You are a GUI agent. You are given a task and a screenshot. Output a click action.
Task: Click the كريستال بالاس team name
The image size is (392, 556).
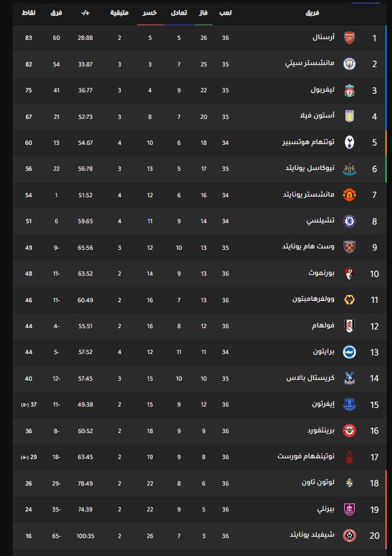click(x=310, y=379)
